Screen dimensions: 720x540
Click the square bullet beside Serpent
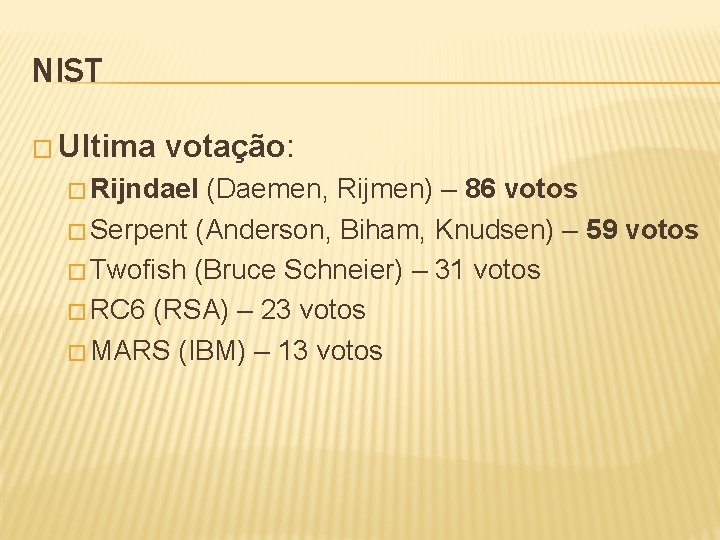tap(77, 231)
